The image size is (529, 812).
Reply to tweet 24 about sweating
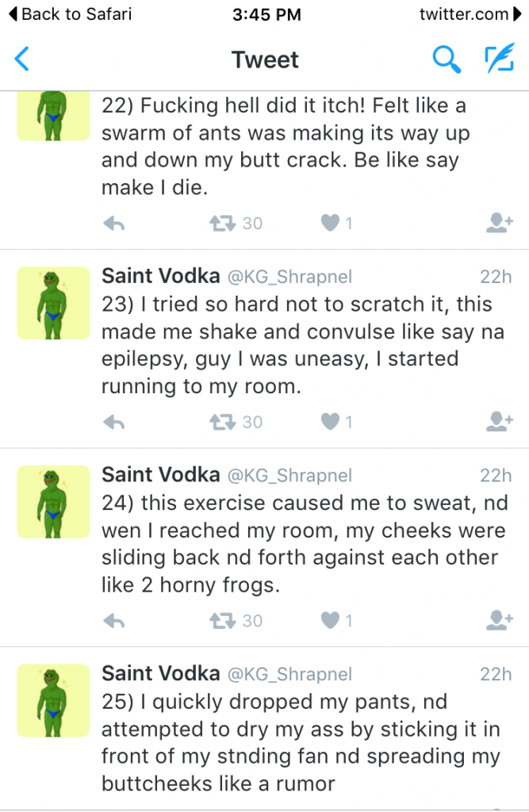click(x=115, y=620)
